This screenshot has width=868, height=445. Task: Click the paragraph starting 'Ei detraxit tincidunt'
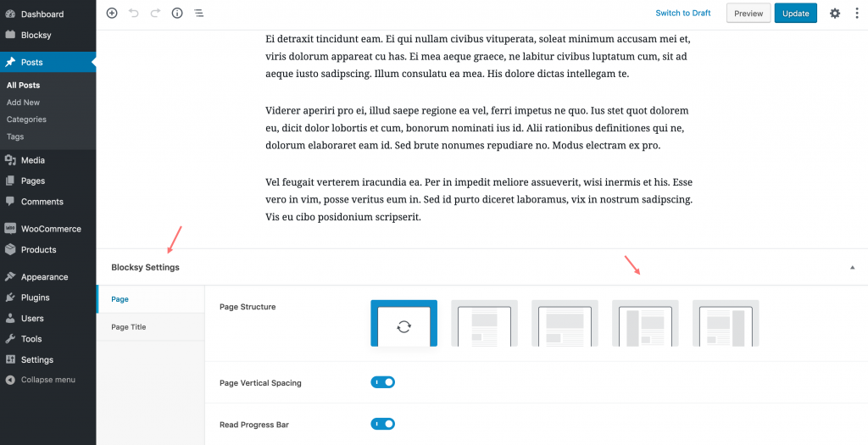click(480, 57)
